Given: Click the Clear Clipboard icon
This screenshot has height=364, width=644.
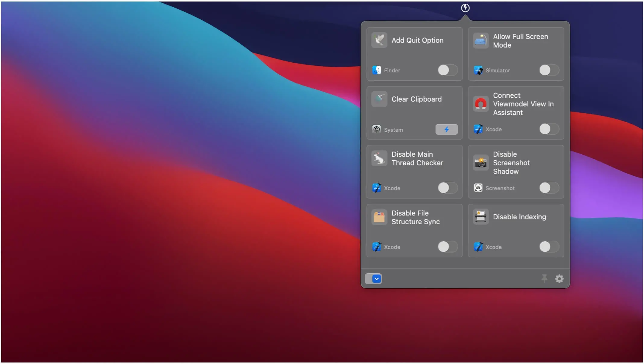Looking at the screenshot, I should pos(379,99).
